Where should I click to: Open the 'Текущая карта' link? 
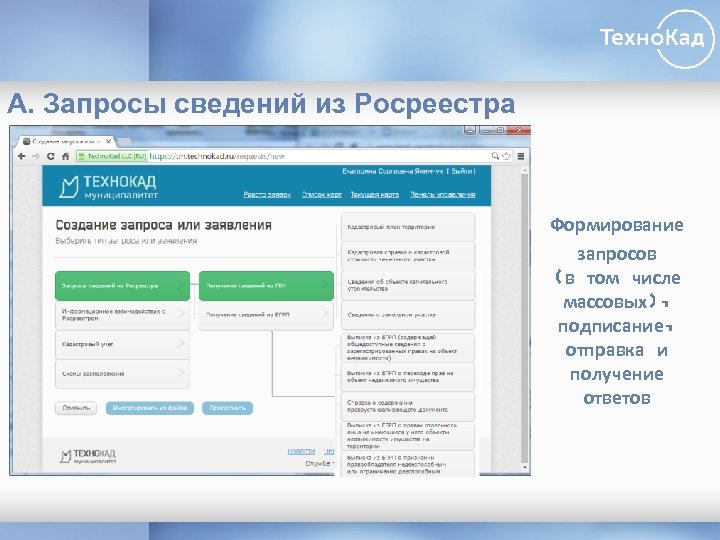pos(375,194)
